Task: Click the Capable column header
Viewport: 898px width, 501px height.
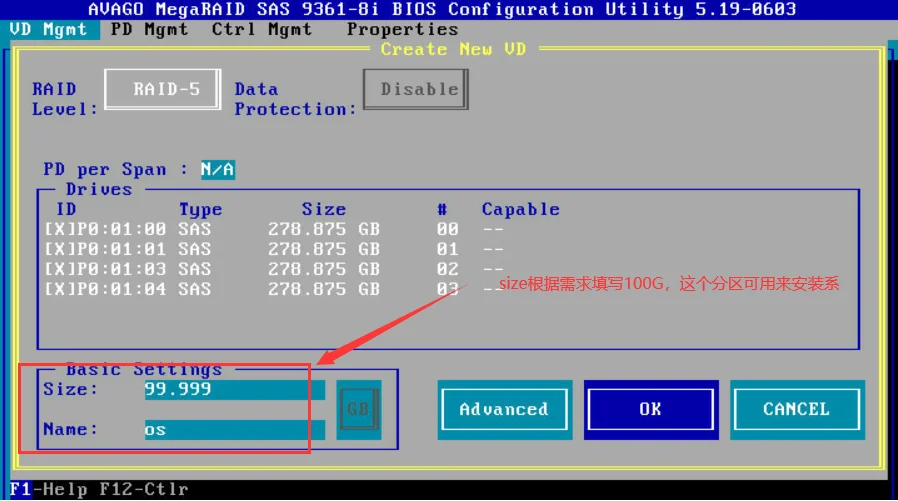Action: tap(521, 210)
